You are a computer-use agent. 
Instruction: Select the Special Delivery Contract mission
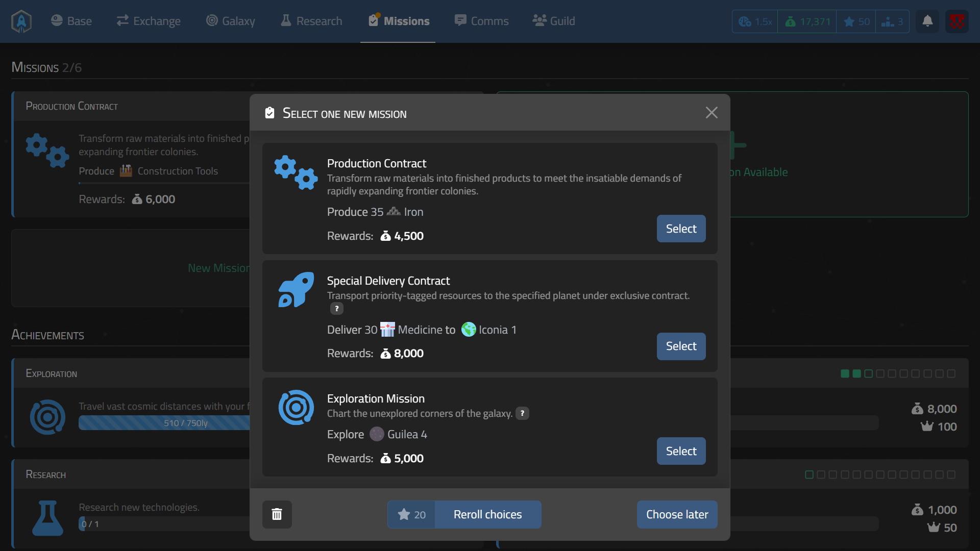[x=681, y=346]
